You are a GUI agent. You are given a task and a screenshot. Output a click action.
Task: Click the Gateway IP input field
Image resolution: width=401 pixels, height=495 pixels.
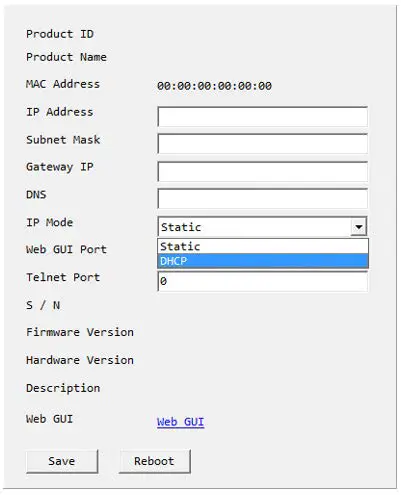pyautogui.click(x=263, y=172)
